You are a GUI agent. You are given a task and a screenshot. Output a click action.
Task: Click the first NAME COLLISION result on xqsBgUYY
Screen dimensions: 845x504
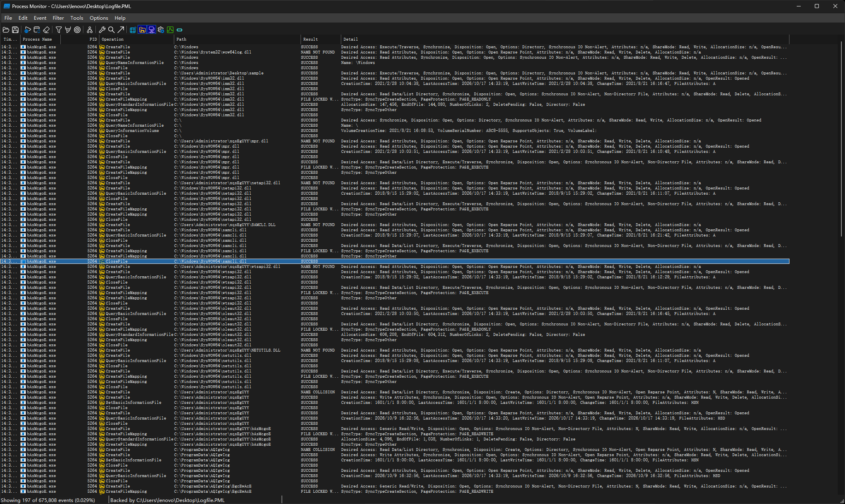coord(318,392)
